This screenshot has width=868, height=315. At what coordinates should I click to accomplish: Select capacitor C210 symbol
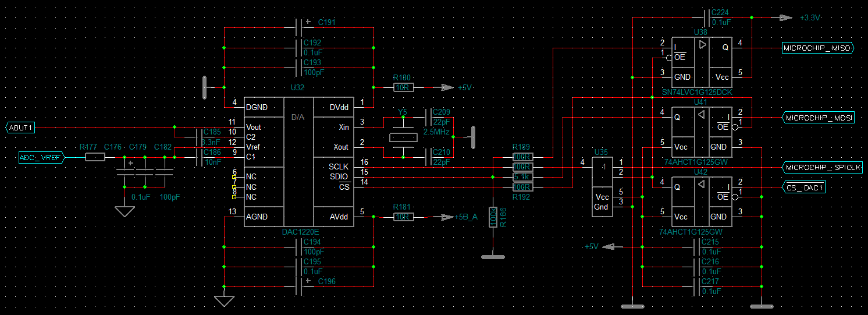428,157
